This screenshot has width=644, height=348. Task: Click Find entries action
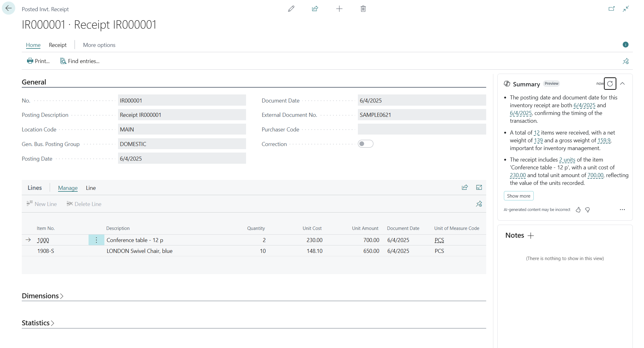[80, 61]
